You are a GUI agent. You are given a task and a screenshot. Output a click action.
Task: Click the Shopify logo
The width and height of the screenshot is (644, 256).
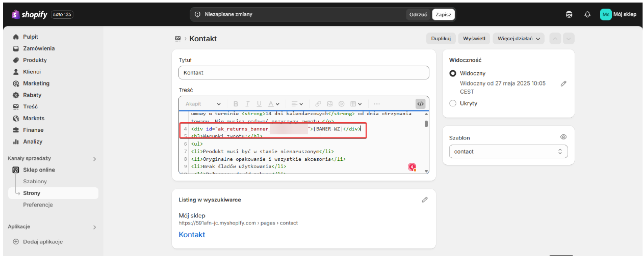pyautogui.click(x=30, y=14)
